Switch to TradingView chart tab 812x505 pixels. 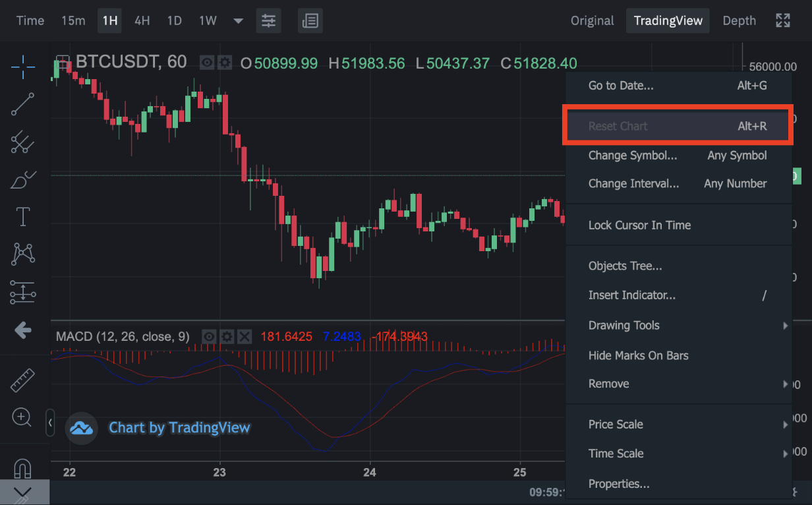point(668,20)
